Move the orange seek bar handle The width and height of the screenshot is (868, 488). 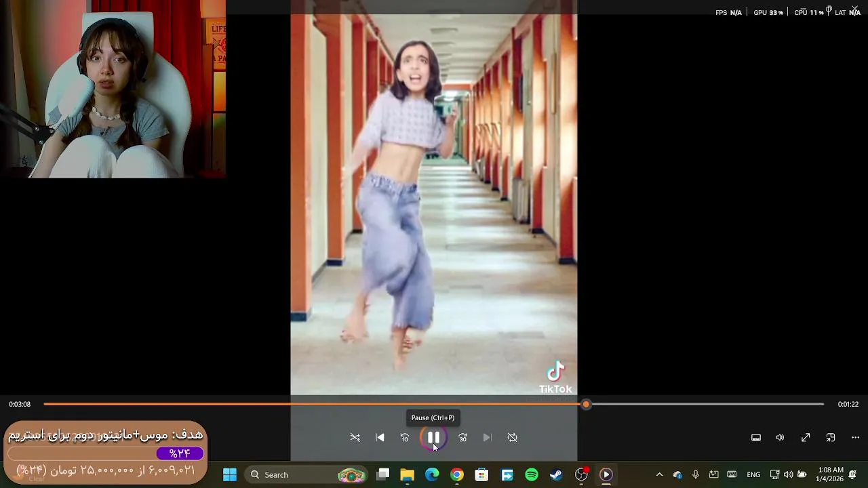click(x=586, y=404)
